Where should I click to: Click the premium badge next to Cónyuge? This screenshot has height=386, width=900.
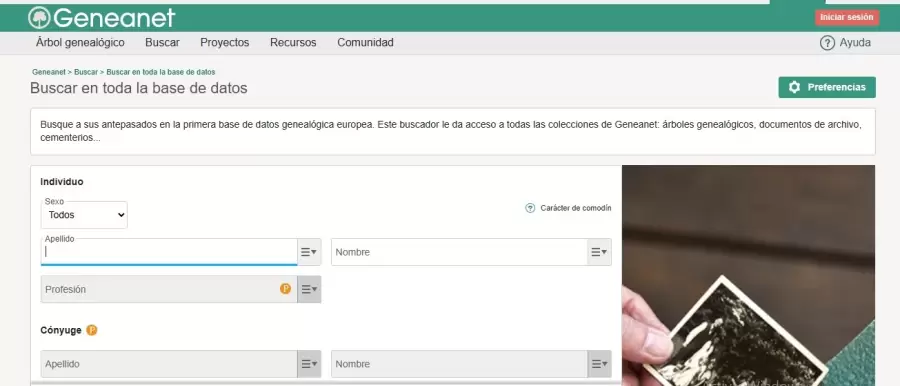(92, 330)
